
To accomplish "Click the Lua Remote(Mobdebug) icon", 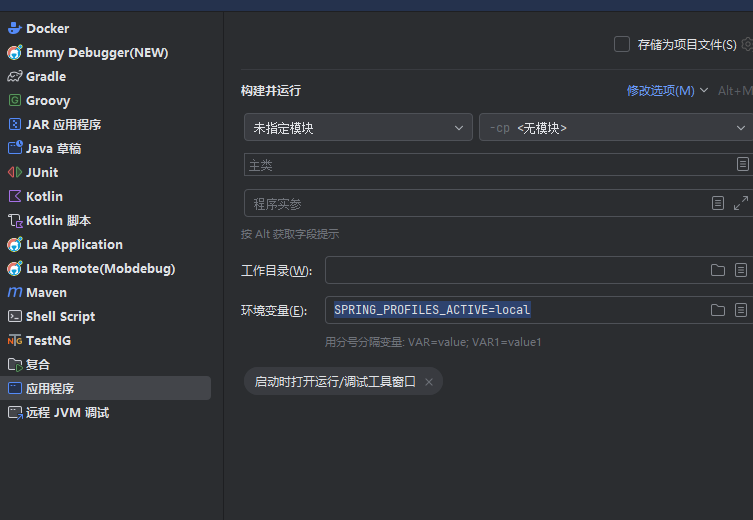I will pyautogui.click(x=15, y=268).
